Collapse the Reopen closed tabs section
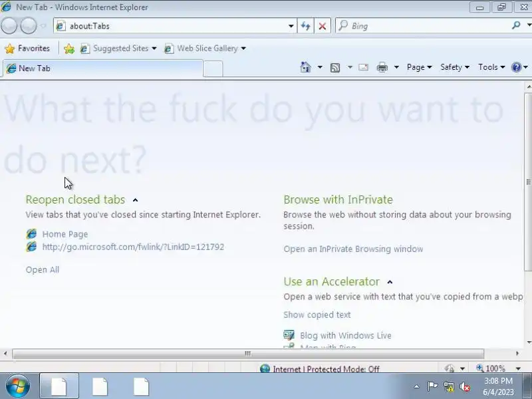This screenshot has height=399, width=532. [135, 200]
